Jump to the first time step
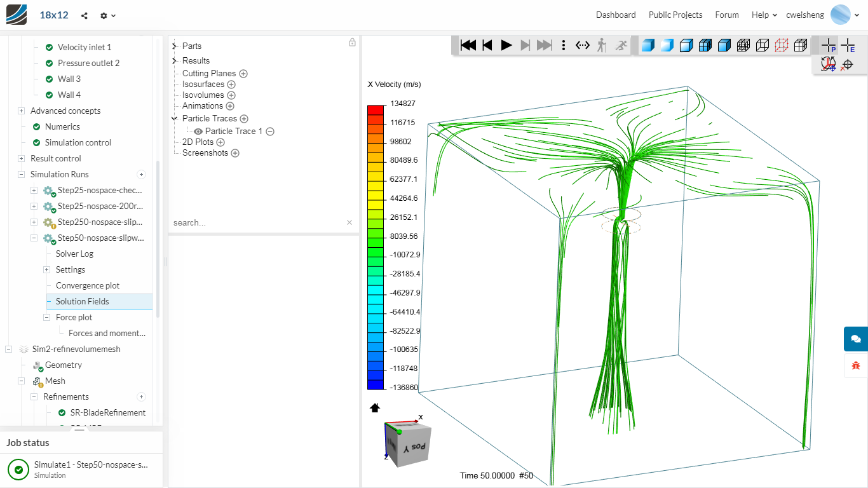 pyautogui.click(x=468, y=45)
